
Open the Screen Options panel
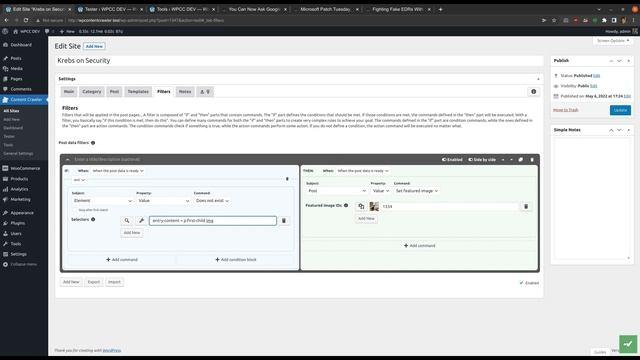coord(613,41)
